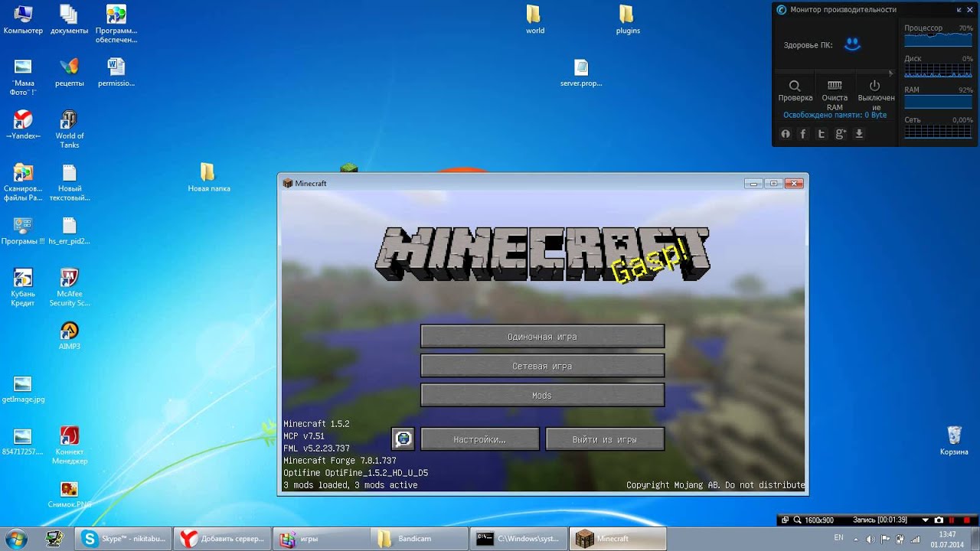
Task: Open Настройки... in the Minecraft menu
Action: (x=480, y=439)
